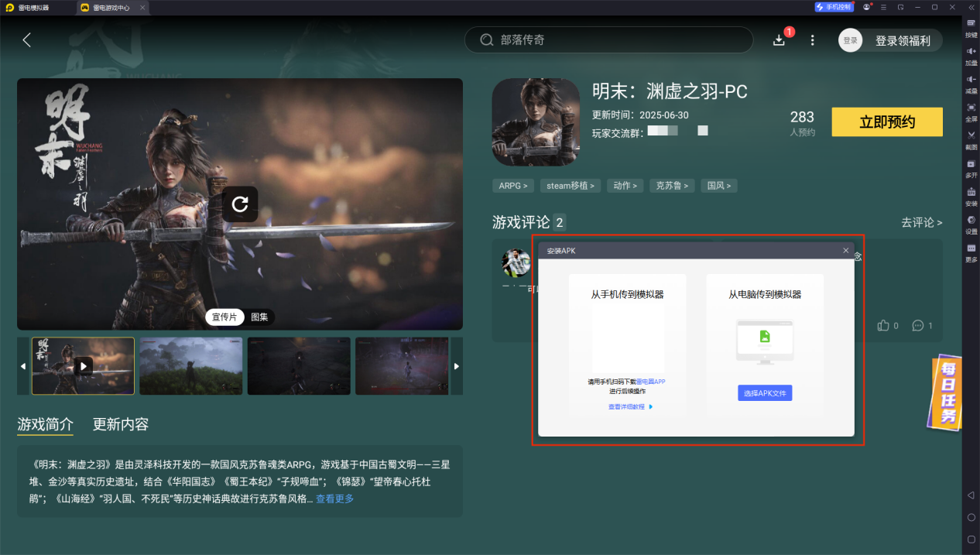This screenshot has height=555, width=980.
Task: Open the 更多 more tools icon
Action: pyautogui.click(x=971, y=252)
